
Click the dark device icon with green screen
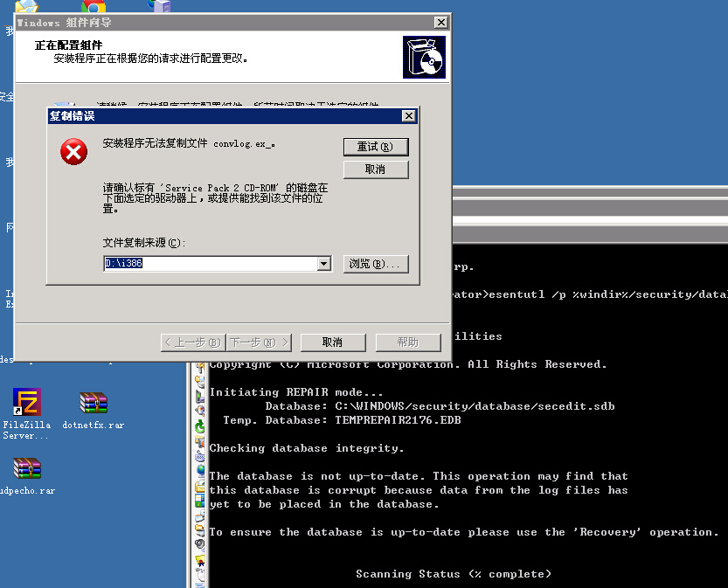(x=199, y=397)
